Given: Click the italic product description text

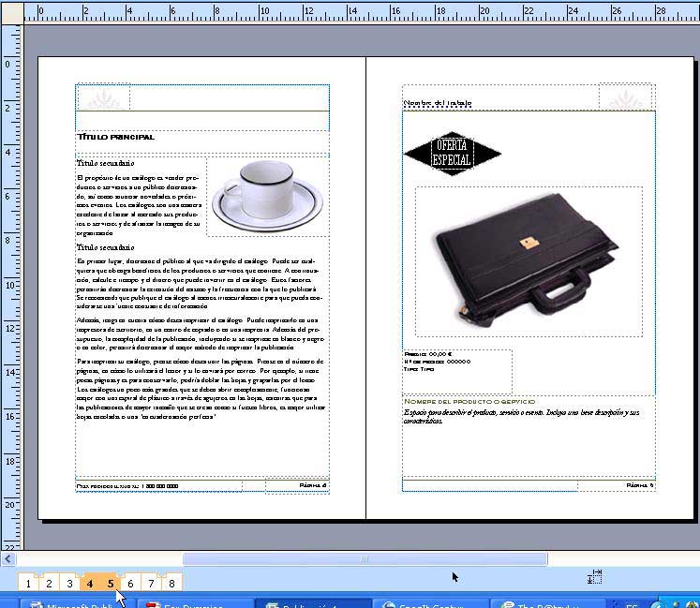Looking at the screenshot, I should 521,417.
